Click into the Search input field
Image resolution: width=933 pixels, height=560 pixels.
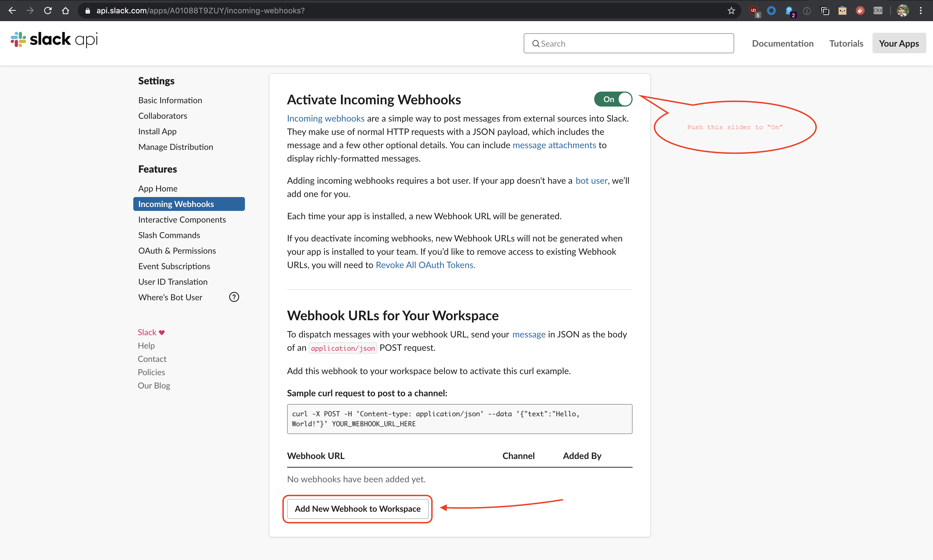click(628, 43)
